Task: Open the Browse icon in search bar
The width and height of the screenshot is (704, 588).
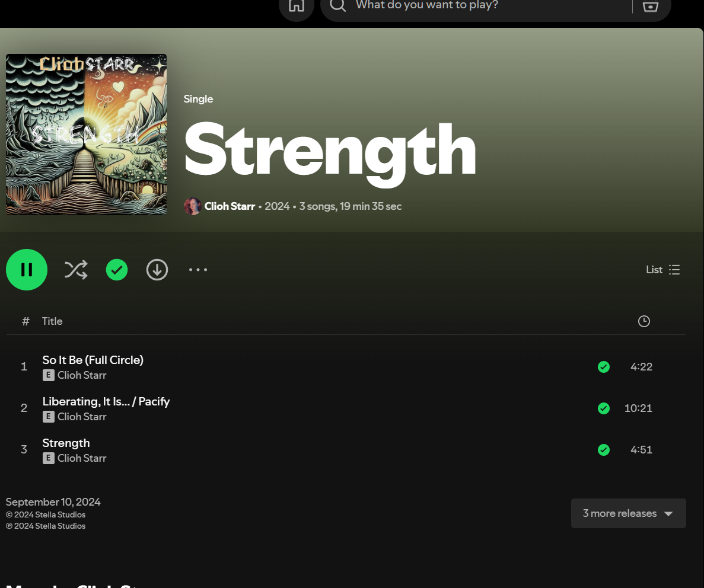Action: coord(651,6)
